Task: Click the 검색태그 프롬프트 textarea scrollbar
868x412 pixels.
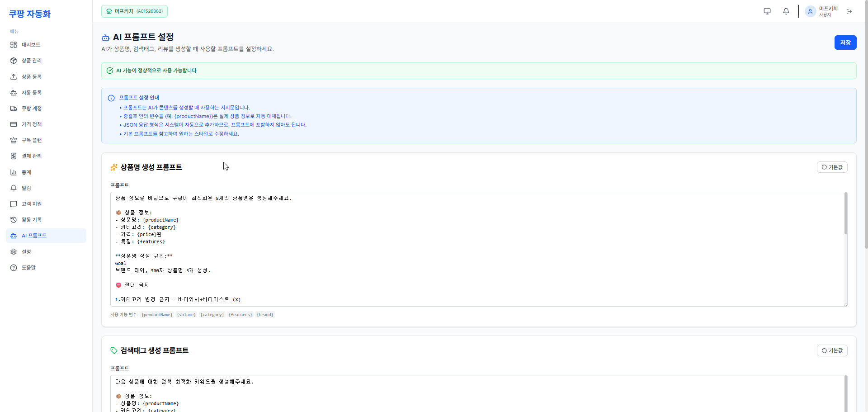Action: (846, 393)
